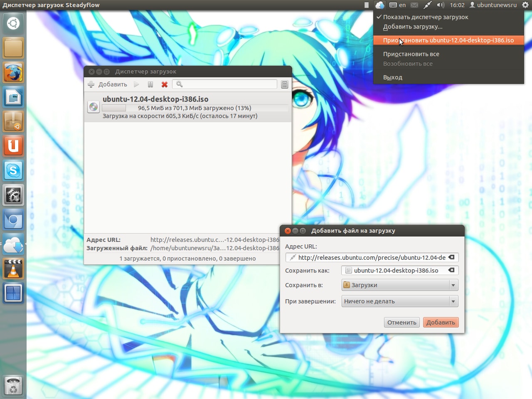Launch VLC media player from launcher
The height and width of the screenshot is (399, 532).
(13, 269)
